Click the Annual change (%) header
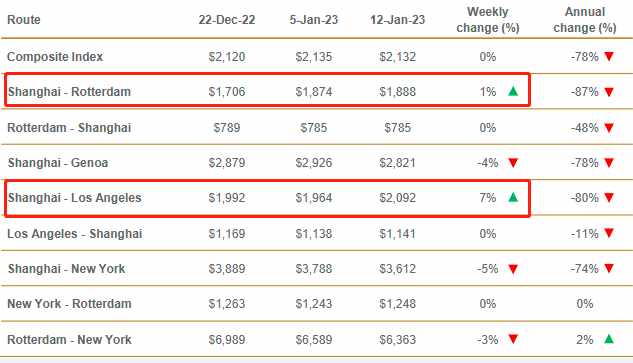The height and width of the screenshot is (363, 633). [585, 20]
